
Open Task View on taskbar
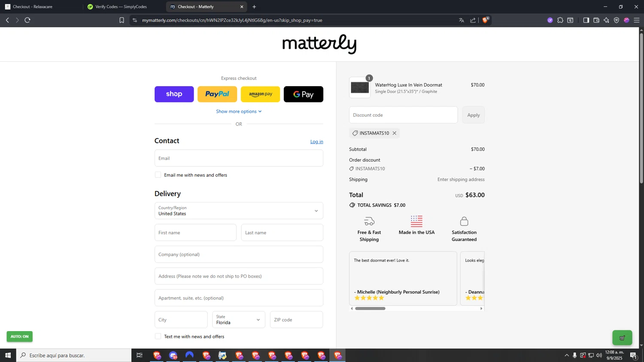pyautogui.click(x=139, y=355)
